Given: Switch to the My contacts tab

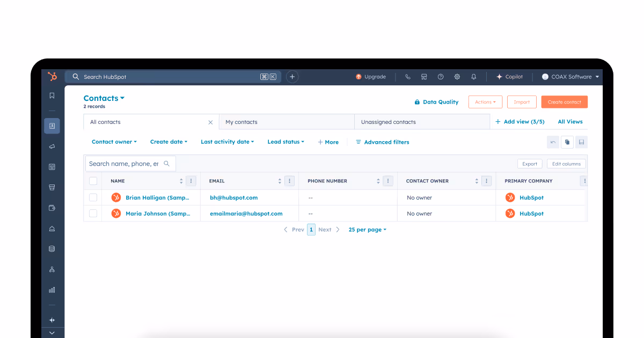Looking at the screenshot, I should pos(287,122).
